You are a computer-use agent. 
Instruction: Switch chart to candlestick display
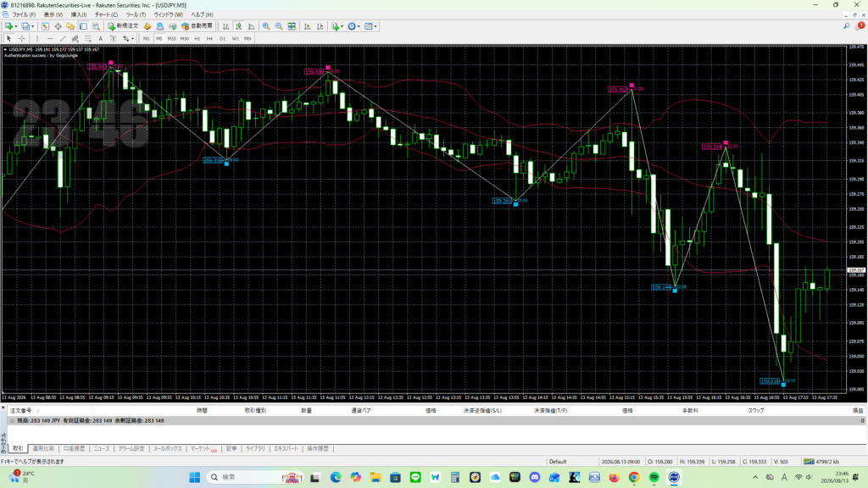click(238, 26)
